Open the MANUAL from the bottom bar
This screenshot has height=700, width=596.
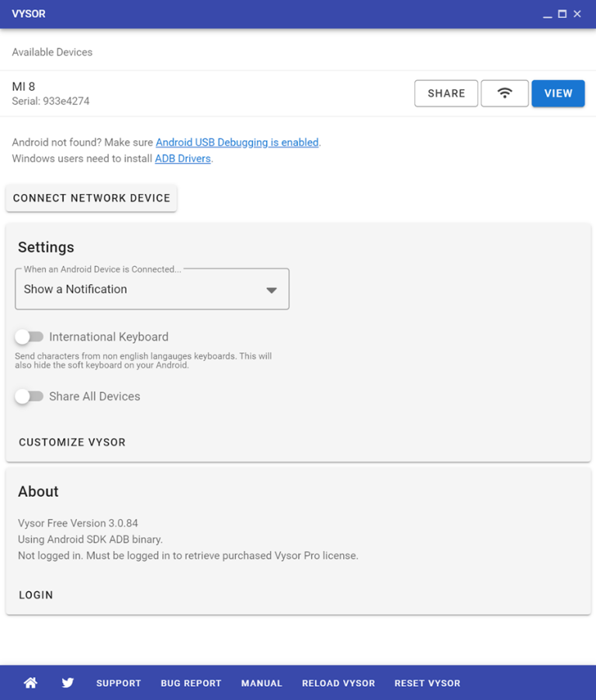tap(262, 683)
